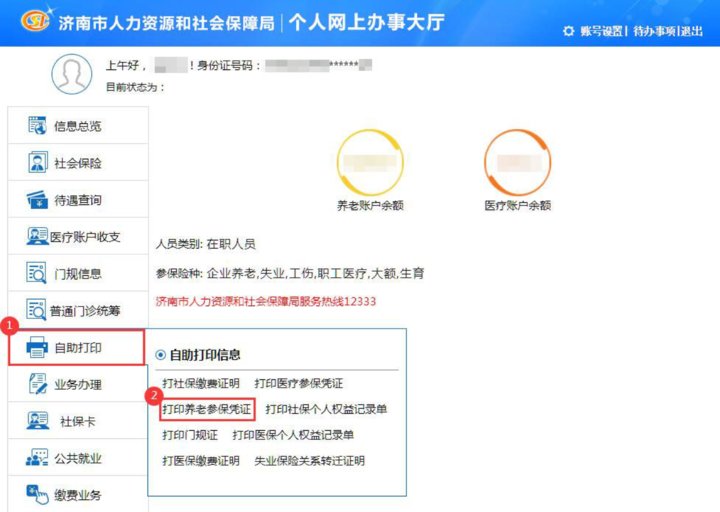Click the gear icon beside 账号设置
This screenshot has width=720, height=512.
568,31
